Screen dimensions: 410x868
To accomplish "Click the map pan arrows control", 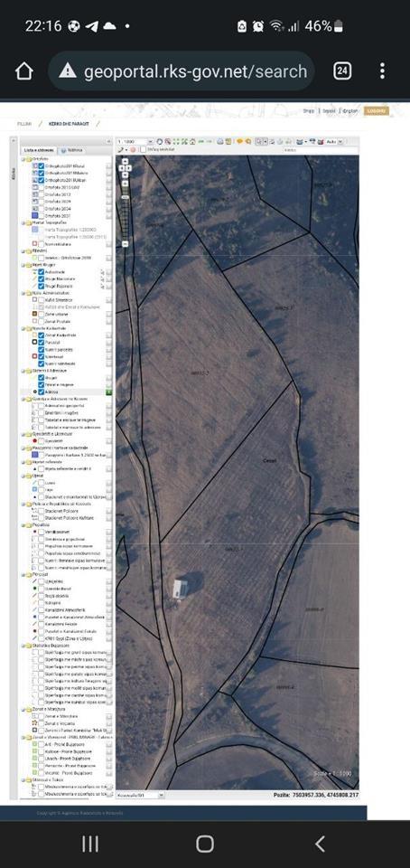I will [126, 166].
